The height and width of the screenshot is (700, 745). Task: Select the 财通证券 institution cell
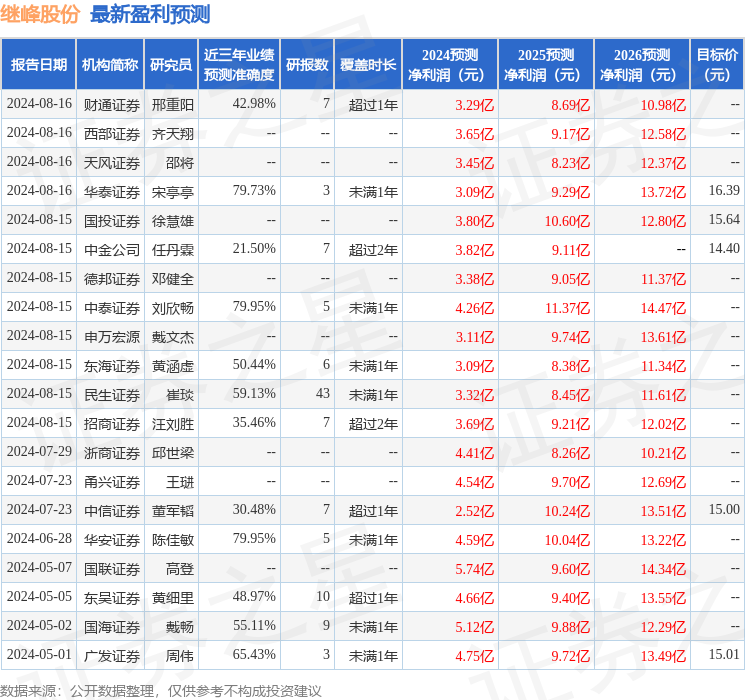pyautogui.click(x=112, y=105)
